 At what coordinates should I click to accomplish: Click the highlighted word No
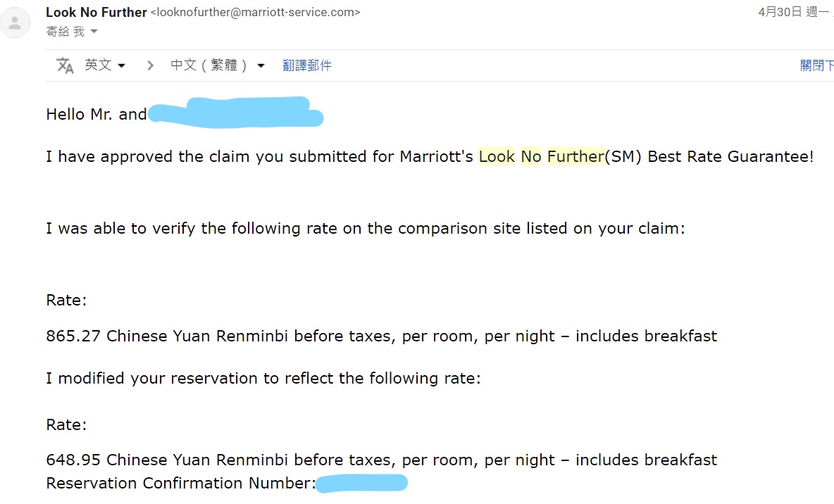(531, 156)
